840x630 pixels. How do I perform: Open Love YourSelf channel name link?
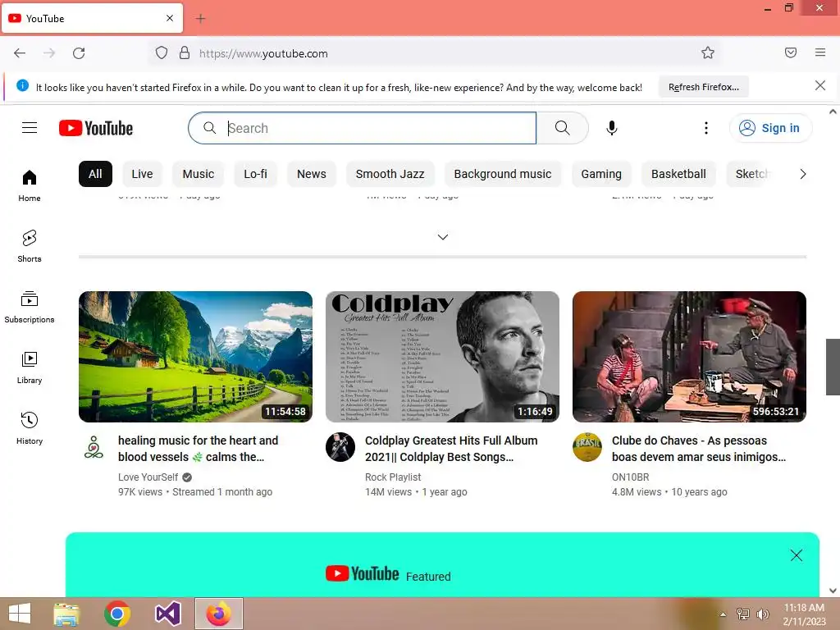pyautogui.click(x=148, y=477)
